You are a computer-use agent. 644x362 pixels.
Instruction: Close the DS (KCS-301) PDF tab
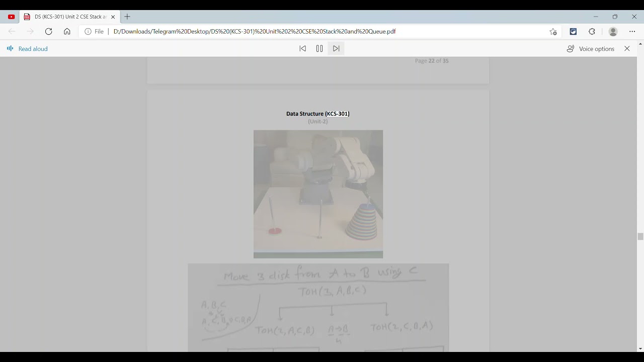pos(113,17)
